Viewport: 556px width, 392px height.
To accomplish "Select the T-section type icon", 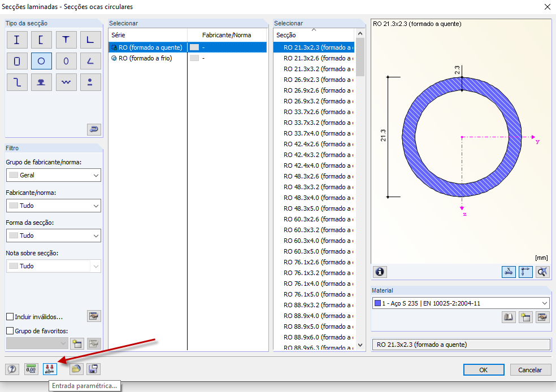I will click(66, 40).
